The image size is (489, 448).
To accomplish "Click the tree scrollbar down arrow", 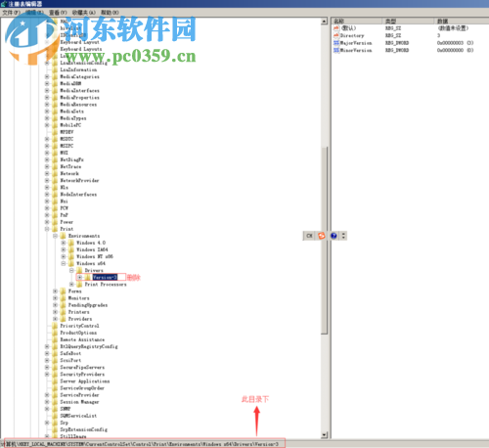I will tap(324, 435).
